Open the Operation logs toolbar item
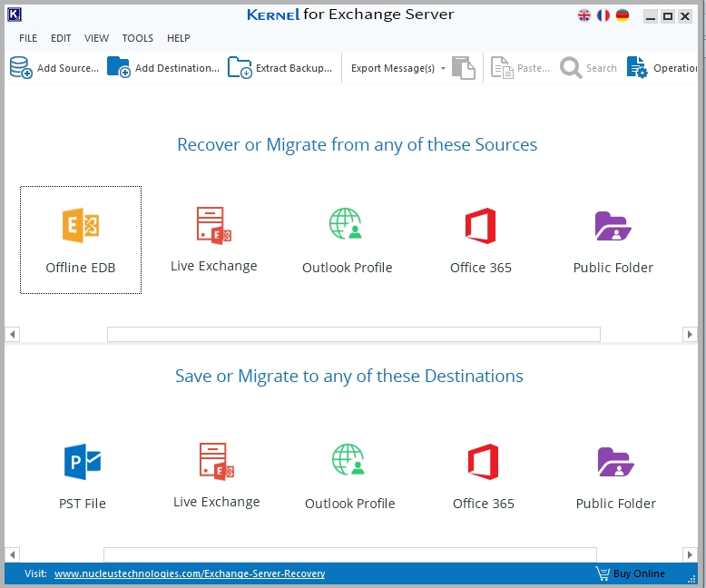The image size is (706, 588). (662, 68)
